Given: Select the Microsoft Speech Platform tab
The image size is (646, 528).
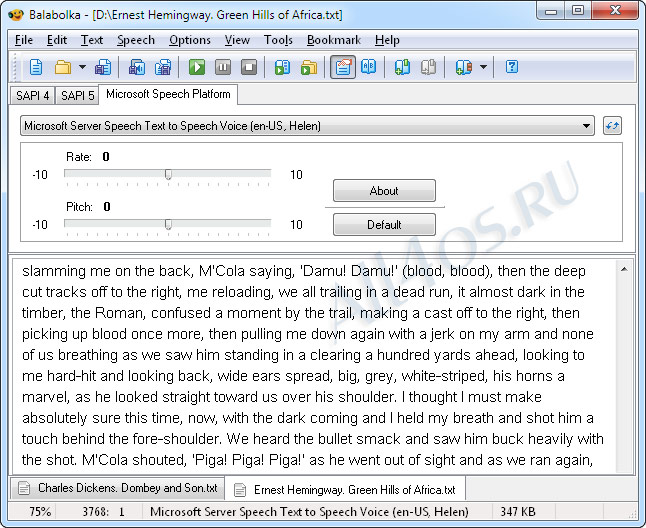Looking at the screenshot, I should tap(168, 94).
